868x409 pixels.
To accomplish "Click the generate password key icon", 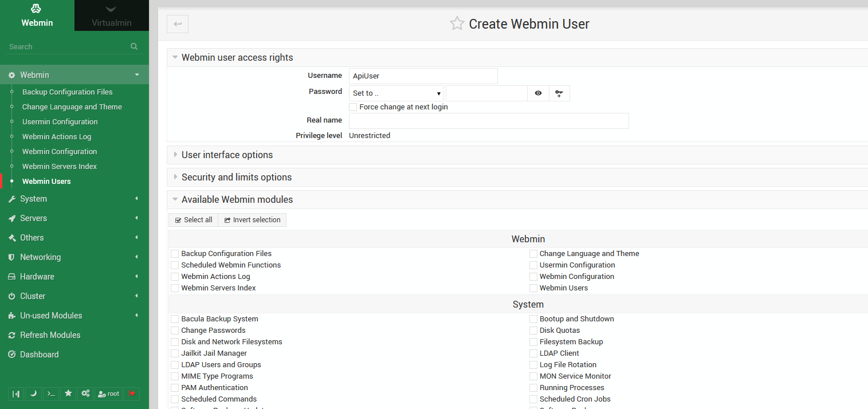I will (x=559, y=93).
